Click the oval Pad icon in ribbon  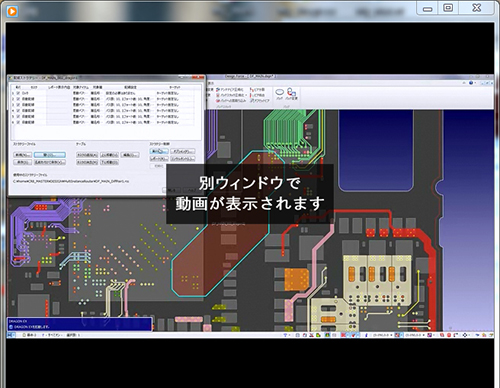(x=279, y=92)
